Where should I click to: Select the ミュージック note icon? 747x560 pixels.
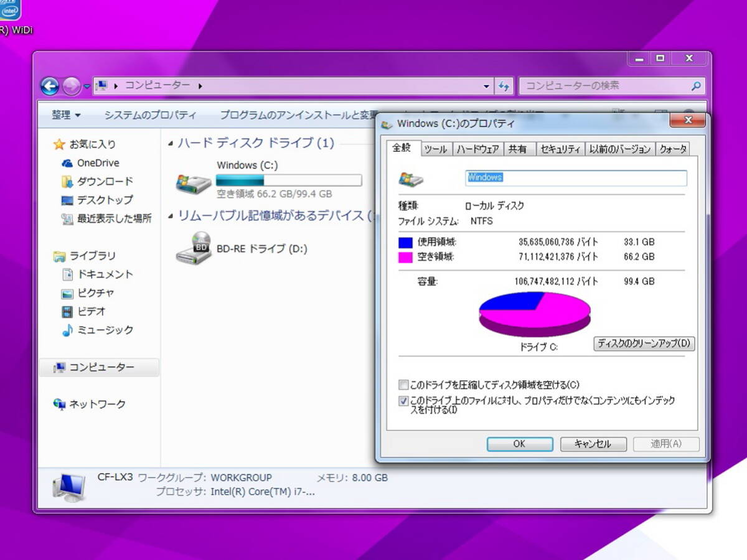pyautogui.click(x=67, y=330)
